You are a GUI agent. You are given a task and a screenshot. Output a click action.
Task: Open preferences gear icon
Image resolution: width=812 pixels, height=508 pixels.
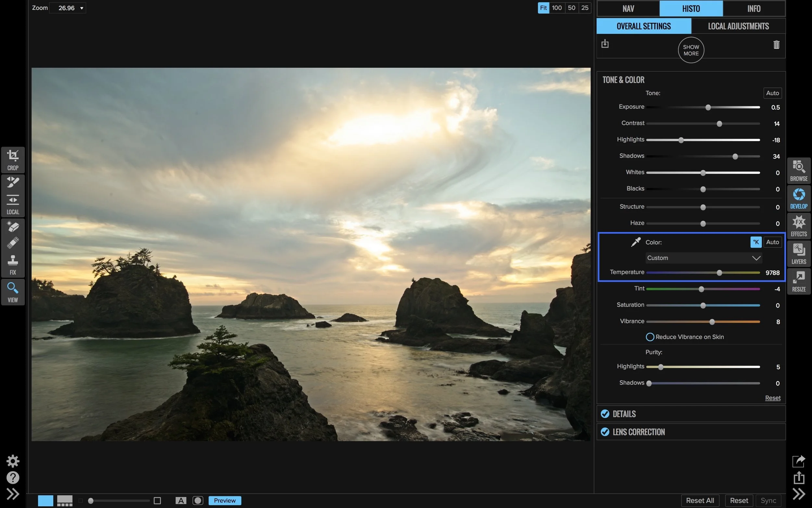13,461
